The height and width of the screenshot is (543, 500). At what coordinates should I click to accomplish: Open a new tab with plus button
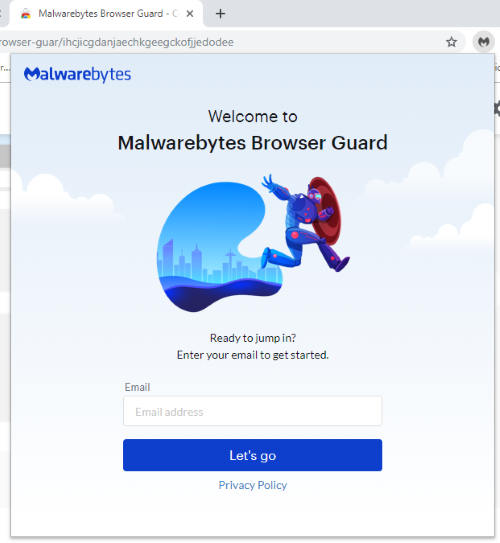click(x=220, y=14)
